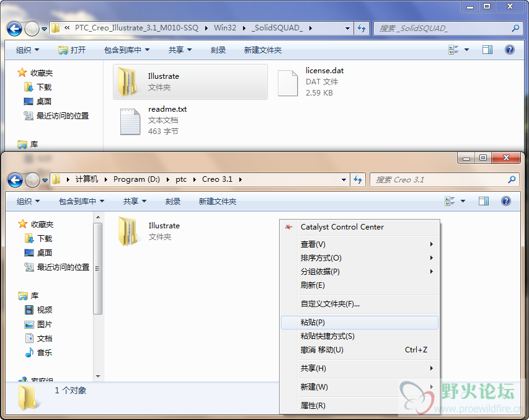Choose 撤消 移动(U) menu entry
529x420 pixels.
360,350
